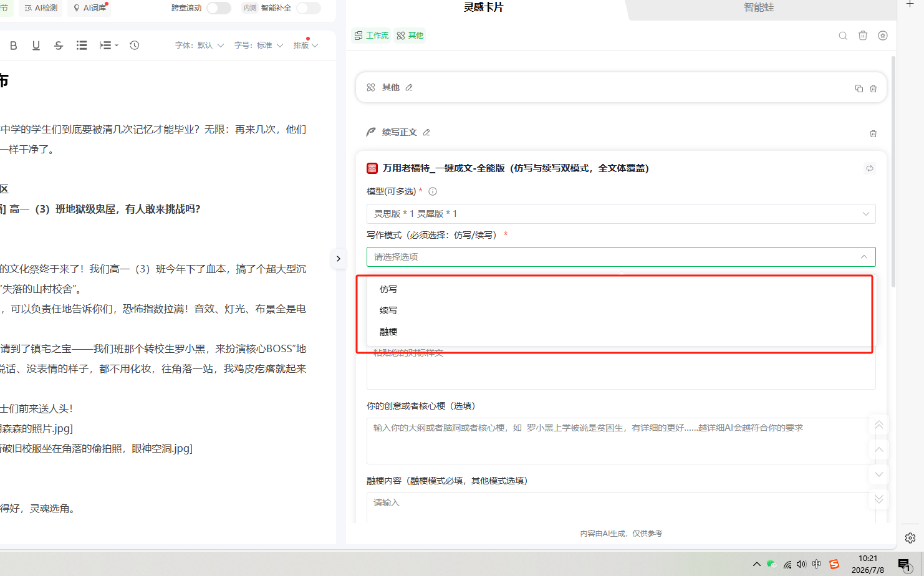Open the 字号: 标准 size dropdown
Viewport: 924px width, 576px height.
coord(259,46)
